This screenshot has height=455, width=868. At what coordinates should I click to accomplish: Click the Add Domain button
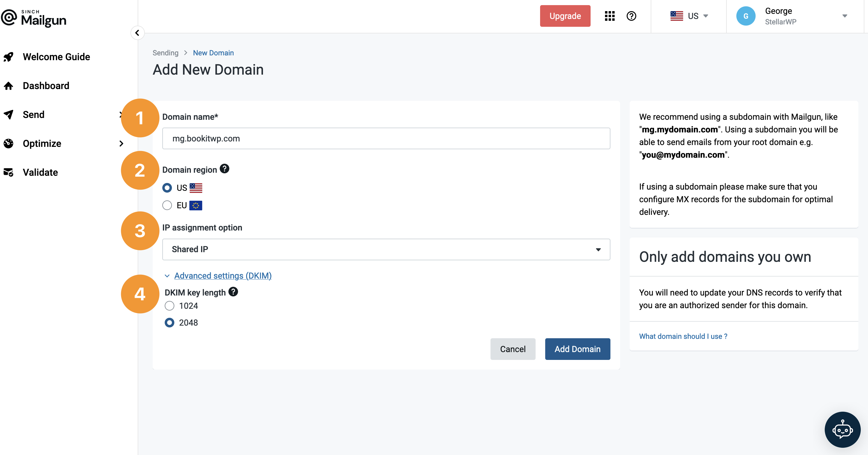(x=577, y=349)
